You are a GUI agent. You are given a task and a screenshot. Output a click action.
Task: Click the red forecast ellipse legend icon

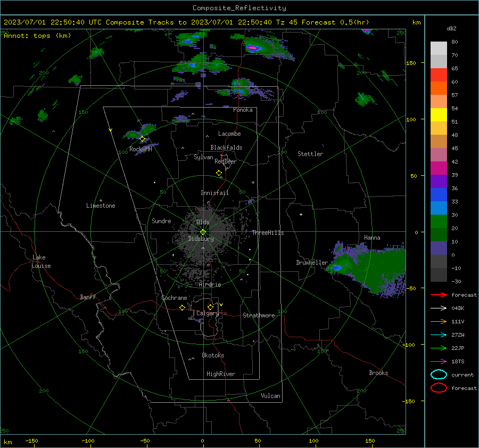click(439, 388)
